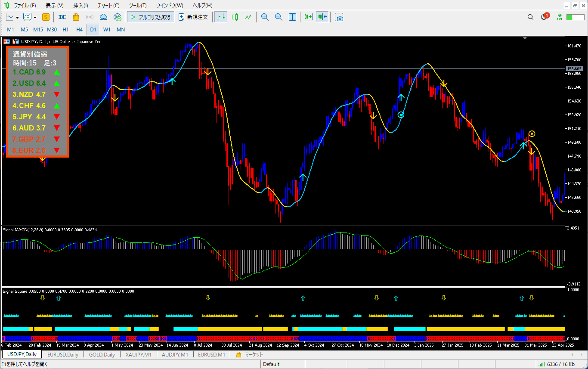Click the アルゴリズム取引 button
This screenshot has height=369, width=588.
(151, 17)
